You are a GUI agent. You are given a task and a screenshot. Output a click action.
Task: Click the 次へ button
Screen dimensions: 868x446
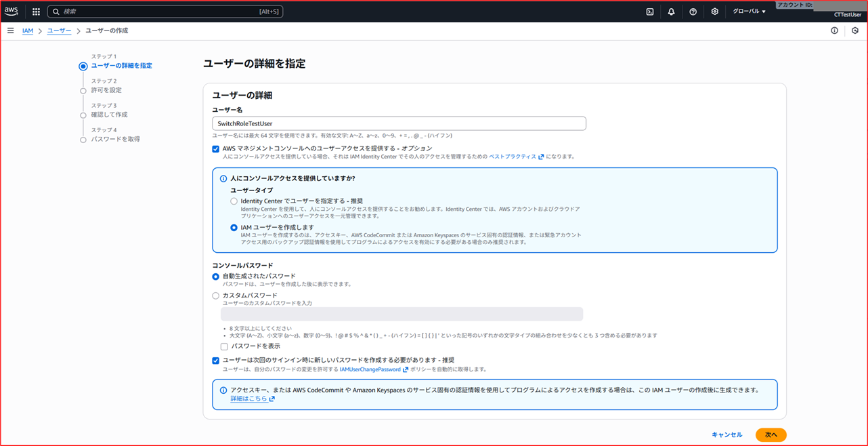(x=771, y=434)
